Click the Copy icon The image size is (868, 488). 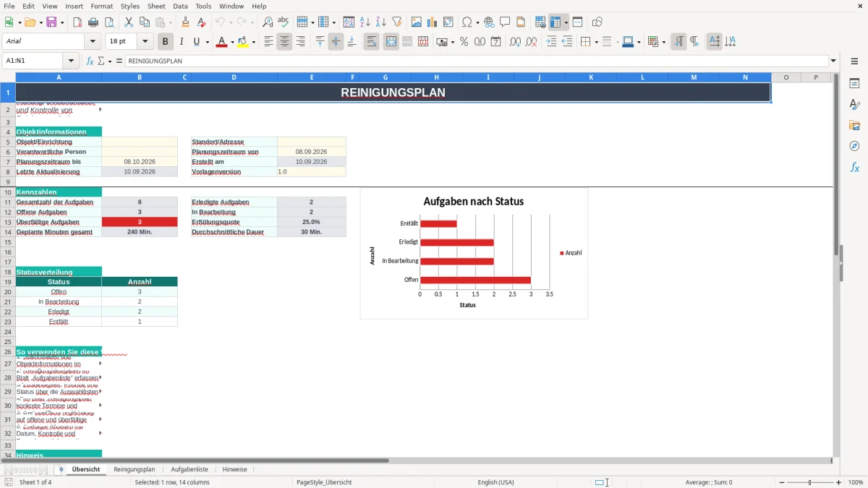coord(144,22)
